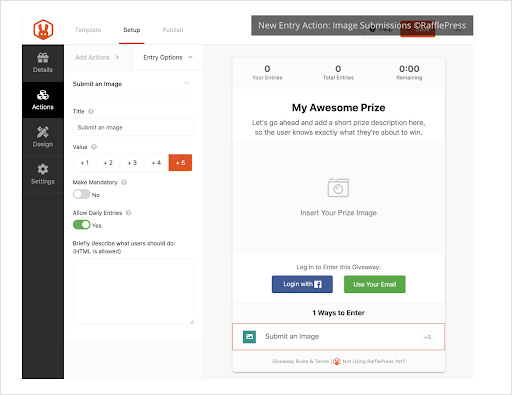Open the Design tools sidebar icon
The width and height of the screenshot is (512, 395).
point(43,132)
